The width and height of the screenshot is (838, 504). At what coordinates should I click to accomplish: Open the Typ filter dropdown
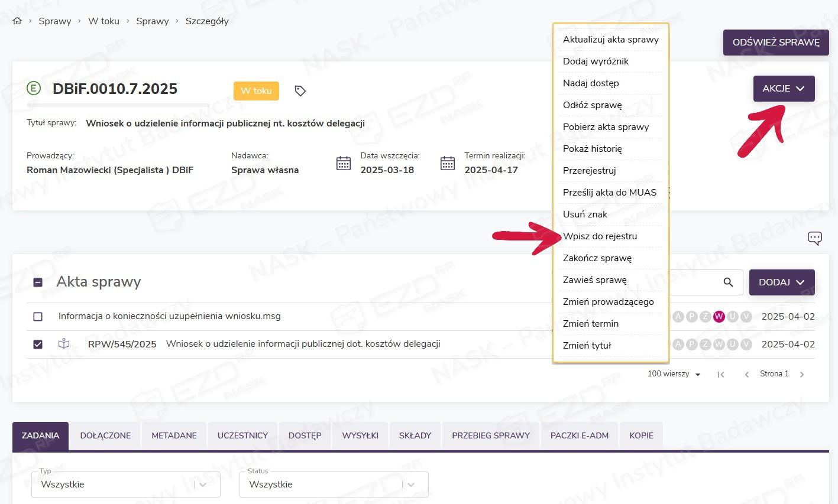tap(125, 485)
